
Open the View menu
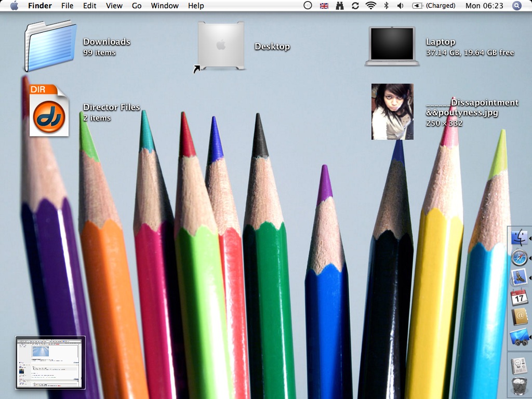(x=114, y=6)
